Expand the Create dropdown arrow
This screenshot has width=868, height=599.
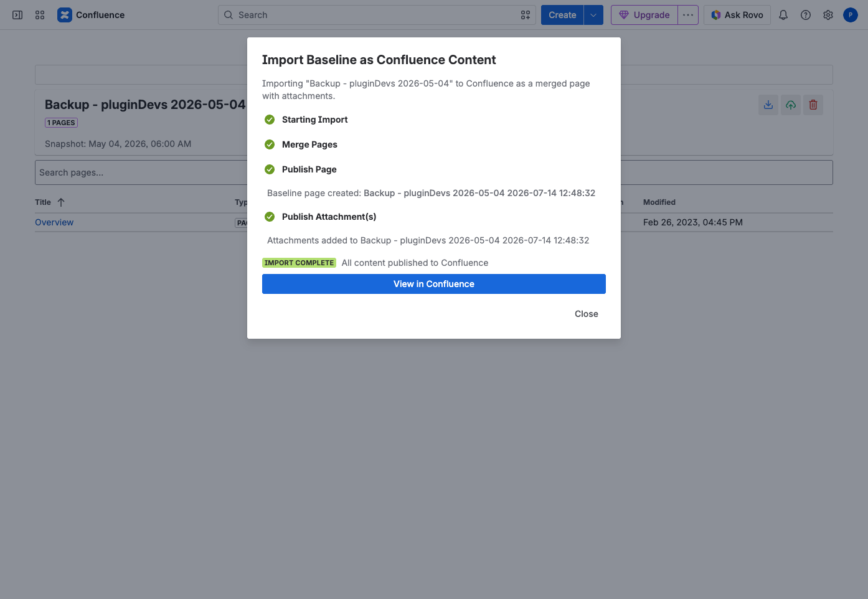point(593,15)
